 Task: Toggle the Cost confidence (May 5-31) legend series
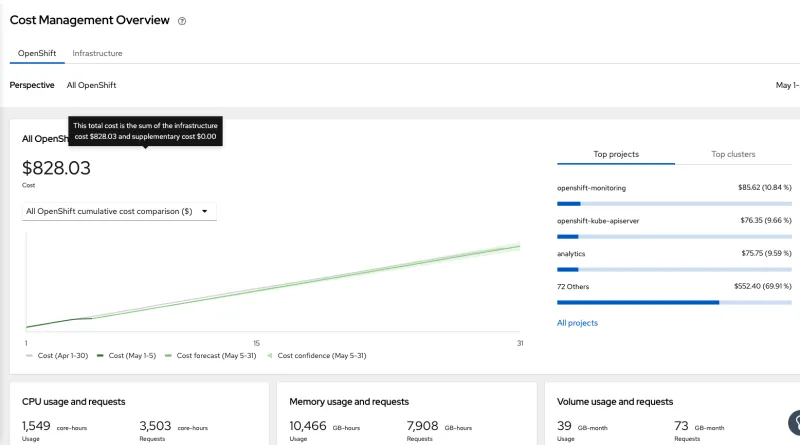coord(315,355)
